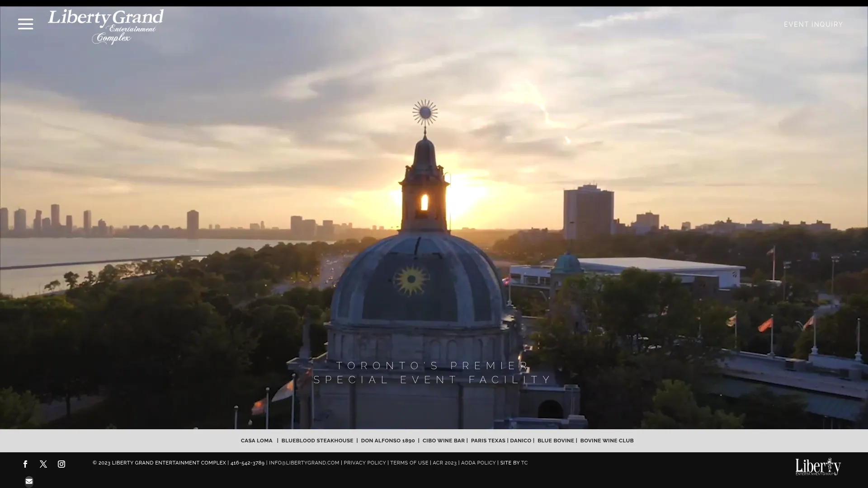This screenshot has height=488, width=868.
Task: Open the X (Twitter) profile
Action: pos(43,464)
